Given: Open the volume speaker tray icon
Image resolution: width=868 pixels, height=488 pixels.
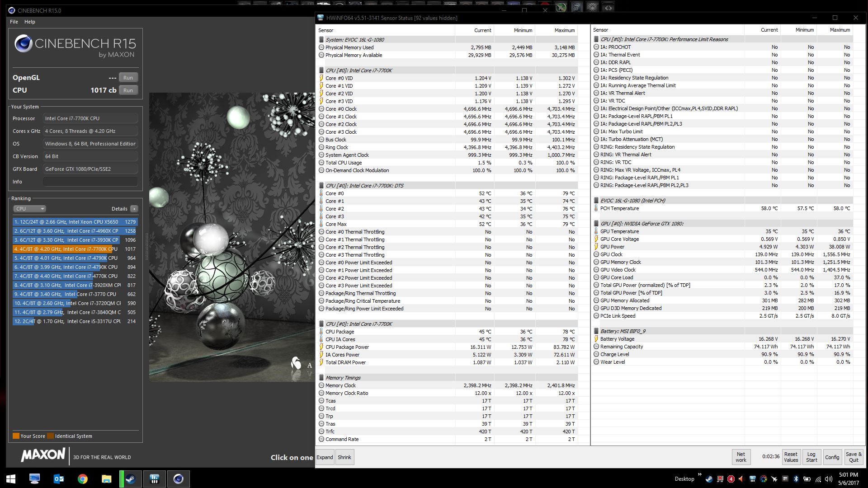Looking at the screenshot, I should 829,479.
